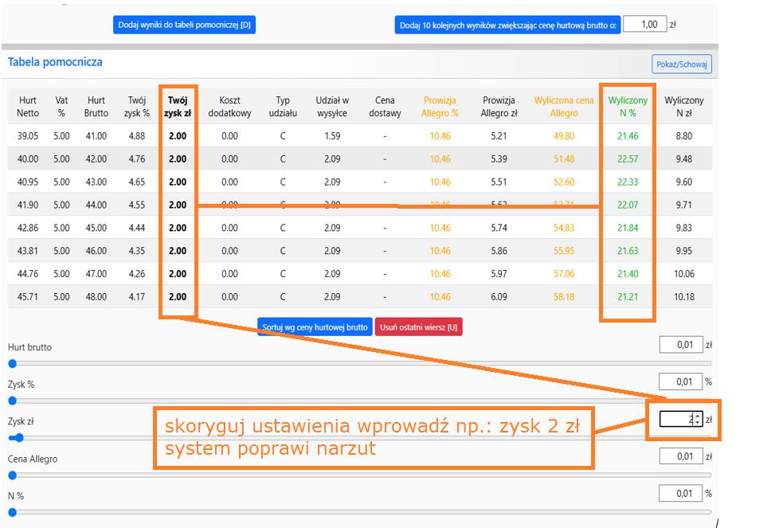Viewport: 779px width, 532px height.
Task: Focus the Cena Allegro value input
Action: (680, 456)
